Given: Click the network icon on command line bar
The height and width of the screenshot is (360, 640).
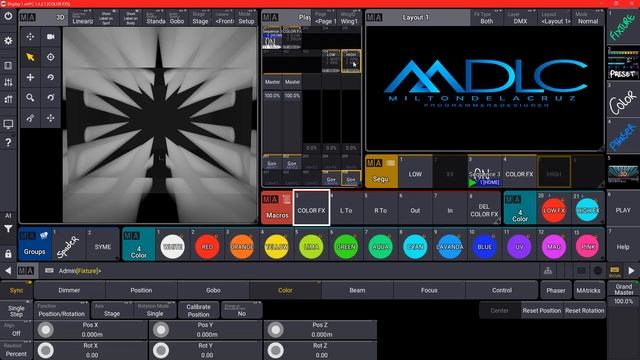Looking at the screenshot, I should 548,271.
